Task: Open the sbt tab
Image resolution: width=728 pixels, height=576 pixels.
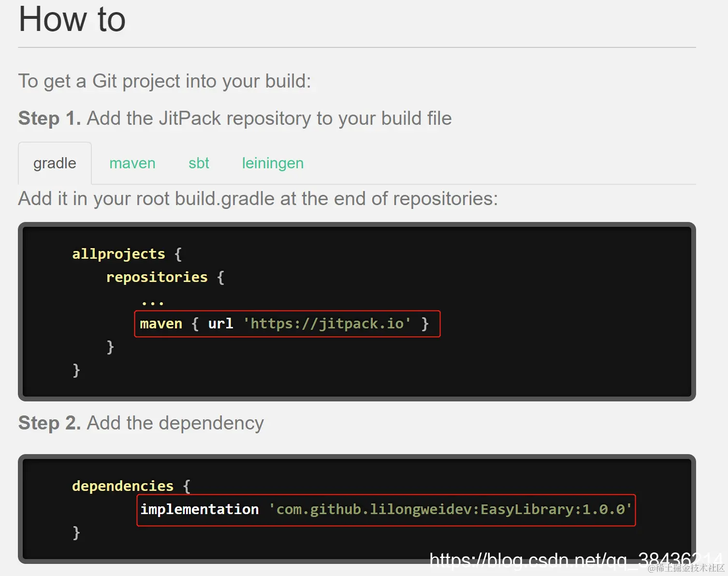Action: coord(199,163)
